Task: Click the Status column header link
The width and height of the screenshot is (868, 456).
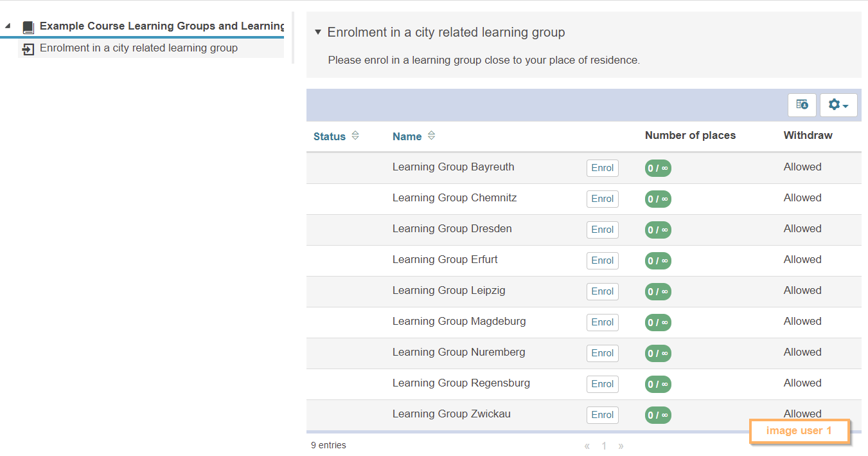Action: [329, 136]
